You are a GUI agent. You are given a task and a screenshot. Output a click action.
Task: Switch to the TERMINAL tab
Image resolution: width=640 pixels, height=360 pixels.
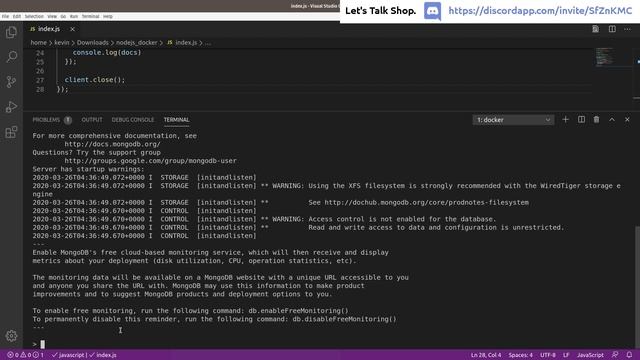click(176, 120)
